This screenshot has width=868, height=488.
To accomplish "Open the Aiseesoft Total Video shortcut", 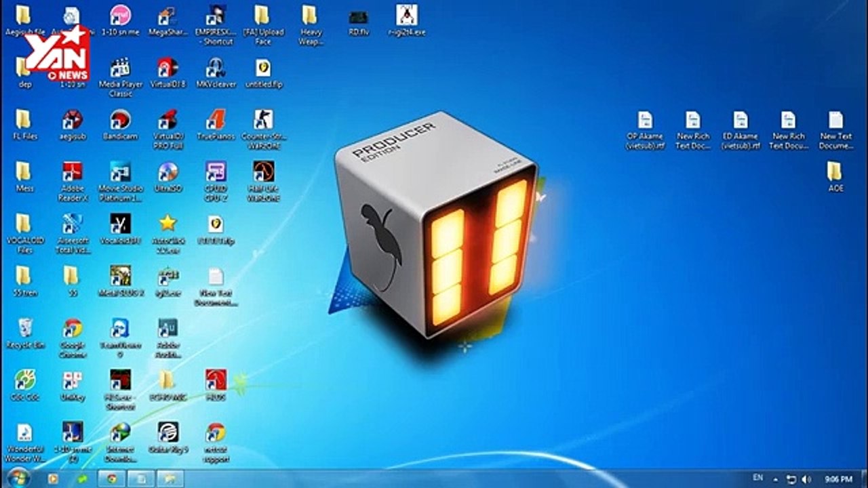I will pos(72,234).
